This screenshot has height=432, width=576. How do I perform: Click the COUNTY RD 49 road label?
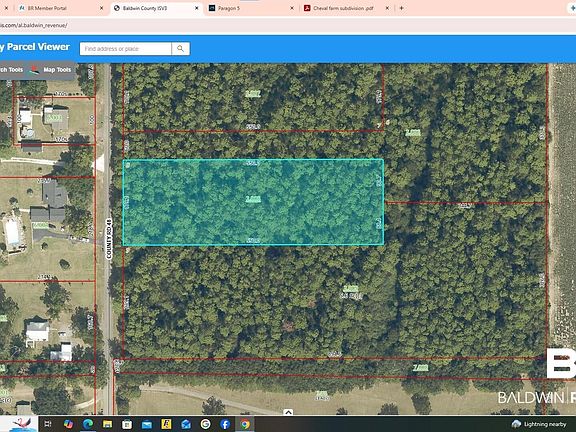(109, 239)
